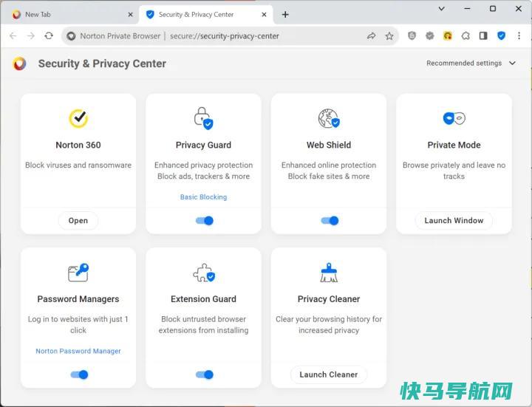The width and height of the screenshot is (532, 407).
Task: Click the Privacy Guard padlock icon
Action: coord(203,118)
